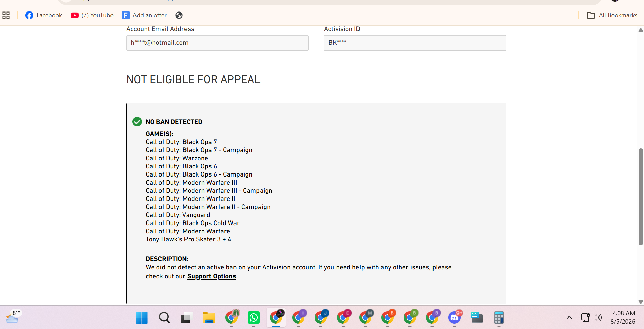Open the Chrome profile badged E
644x329 pixels.
[343, 317]
